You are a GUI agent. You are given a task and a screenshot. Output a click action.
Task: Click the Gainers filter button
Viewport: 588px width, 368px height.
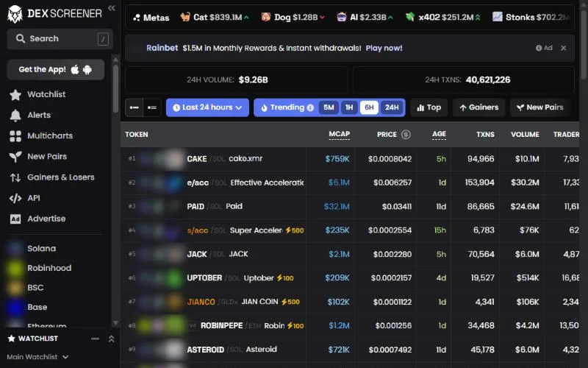point(479,107)
